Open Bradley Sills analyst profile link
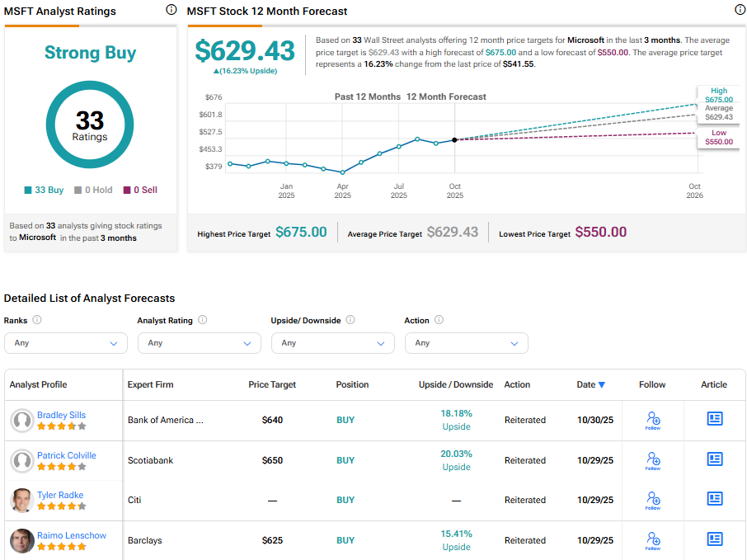This screenshot has width=747, height=560. 61,415
